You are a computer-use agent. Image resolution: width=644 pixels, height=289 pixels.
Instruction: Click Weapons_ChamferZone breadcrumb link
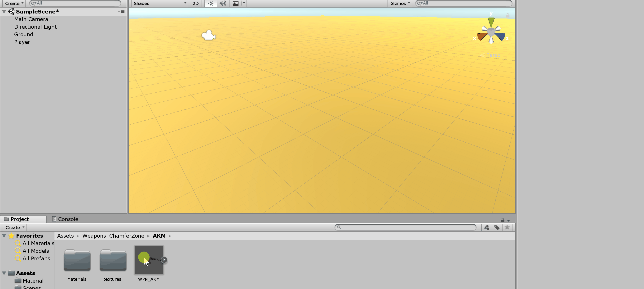tap(113, 236)
